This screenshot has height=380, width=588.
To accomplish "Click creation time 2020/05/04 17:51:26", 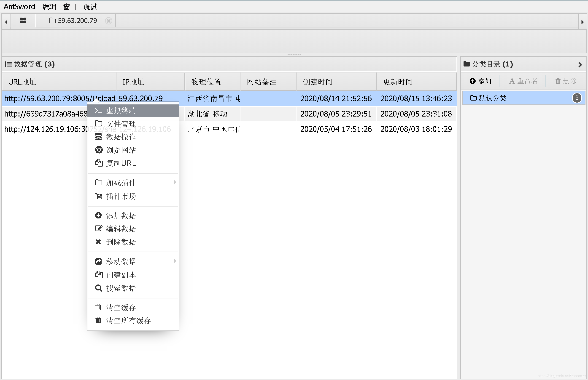I will click(336, 129).
